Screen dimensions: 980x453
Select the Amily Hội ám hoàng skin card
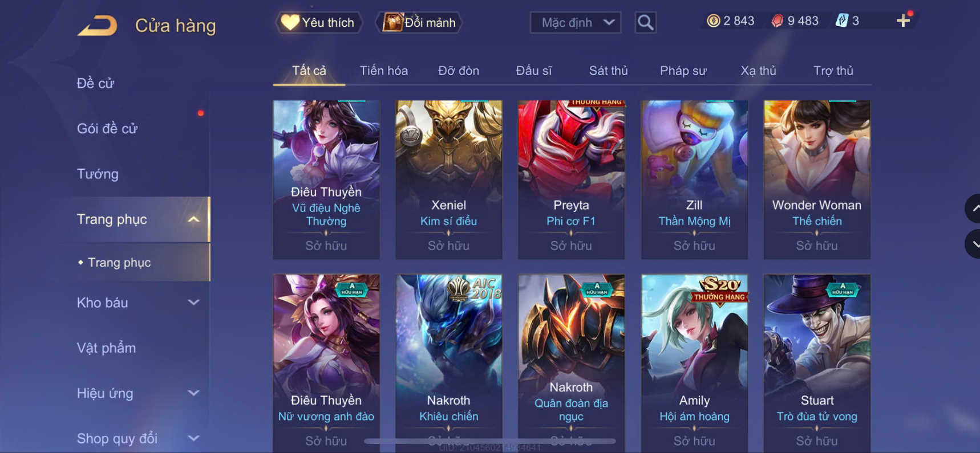(x=694, y=363)
